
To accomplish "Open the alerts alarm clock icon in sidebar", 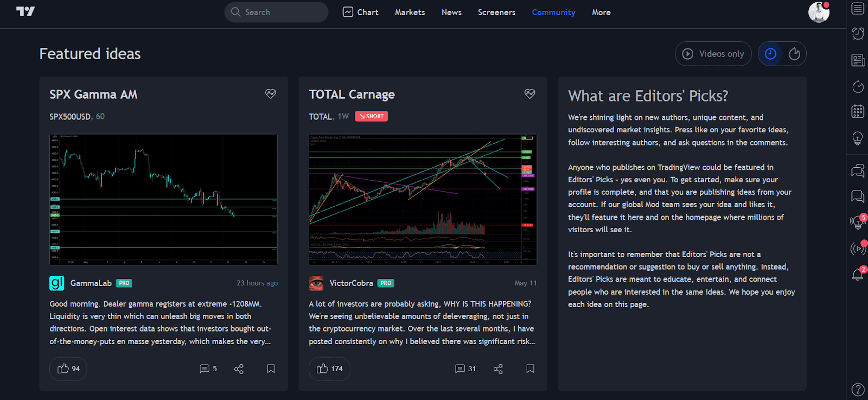I will [858, 34].
